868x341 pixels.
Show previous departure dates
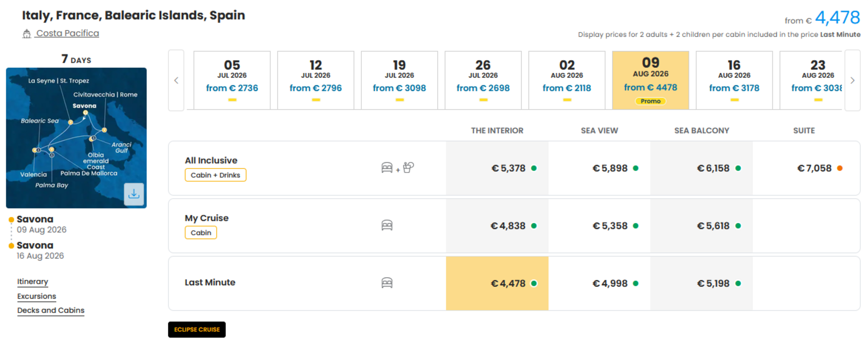pos(176,80)
